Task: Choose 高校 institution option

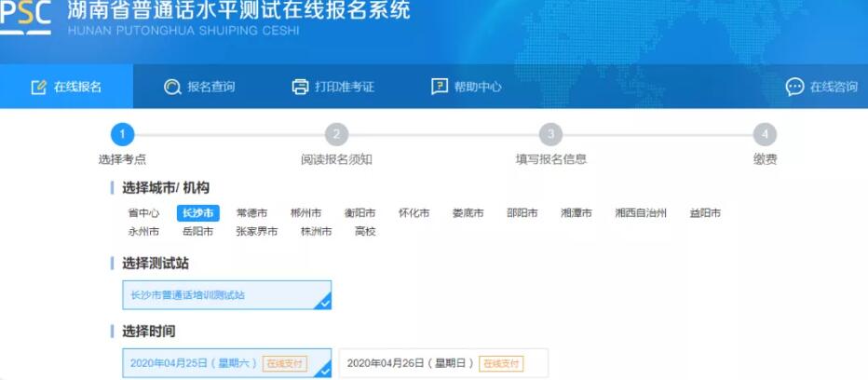Action: [x=365, y=232]
